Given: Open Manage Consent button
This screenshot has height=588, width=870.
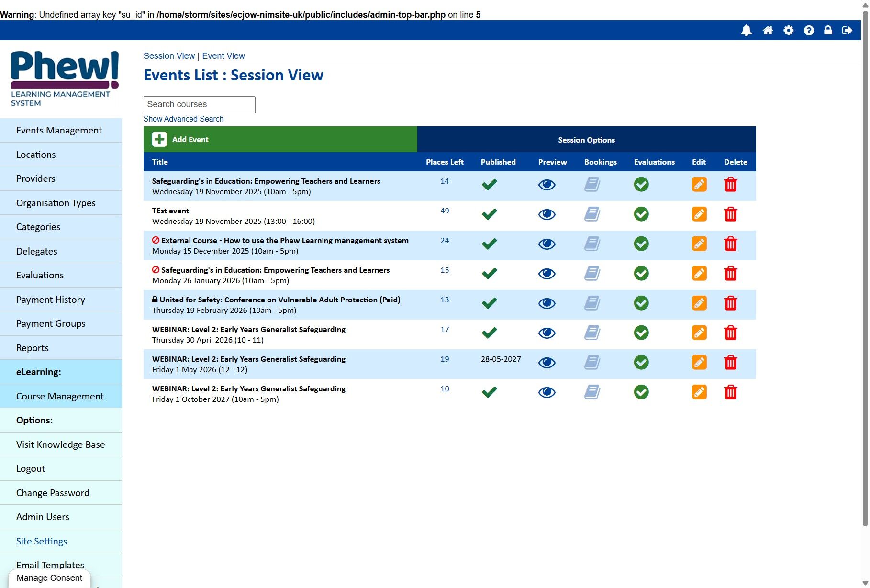Looking at the screenshot, I should 49,578.
